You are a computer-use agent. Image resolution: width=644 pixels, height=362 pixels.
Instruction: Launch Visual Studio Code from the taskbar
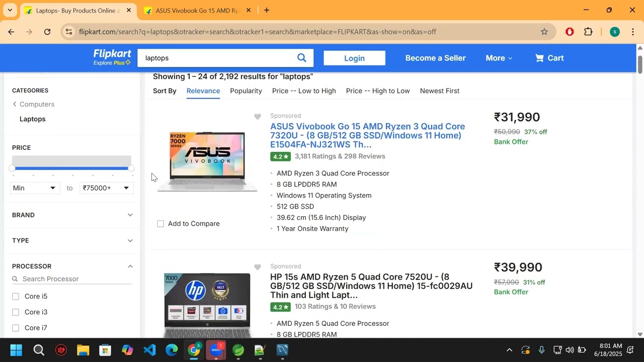pyautogui.click(x=149, y=350)
